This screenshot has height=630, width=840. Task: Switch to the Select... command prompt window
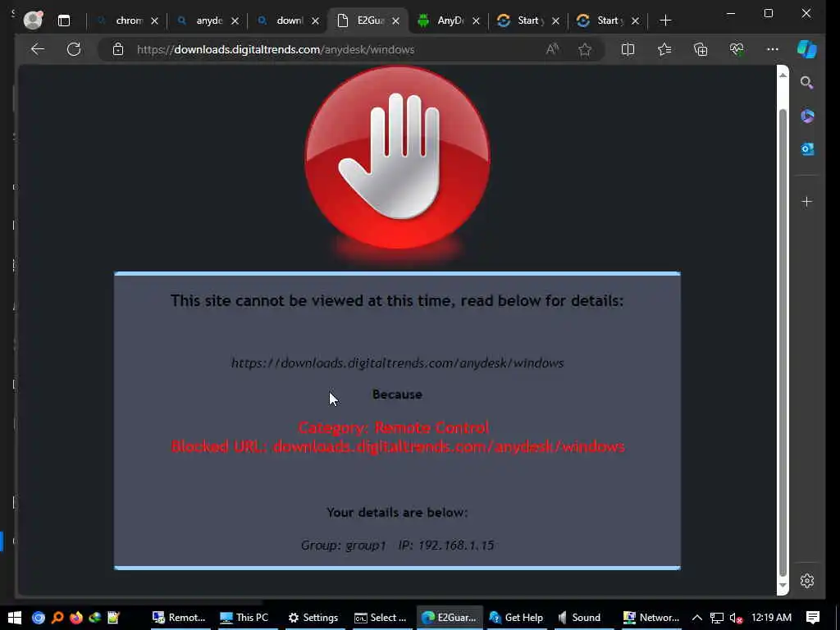(381, 618)
